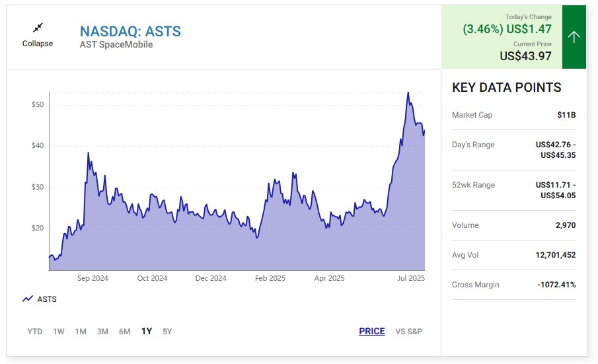Click the Jul 2025 axis label

[411, 278]
